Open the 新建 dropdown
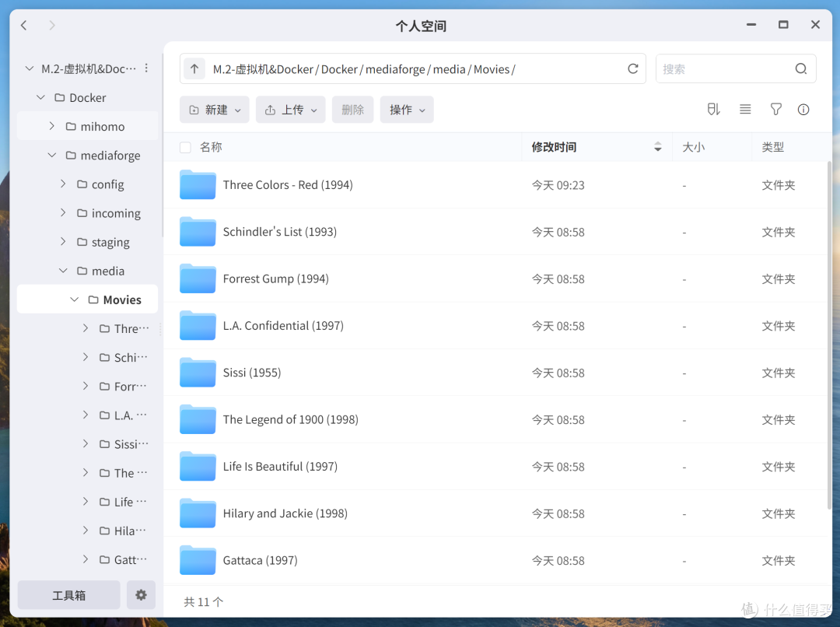The width and height of the screenshot is (840, 627). (x=215, y=110)
